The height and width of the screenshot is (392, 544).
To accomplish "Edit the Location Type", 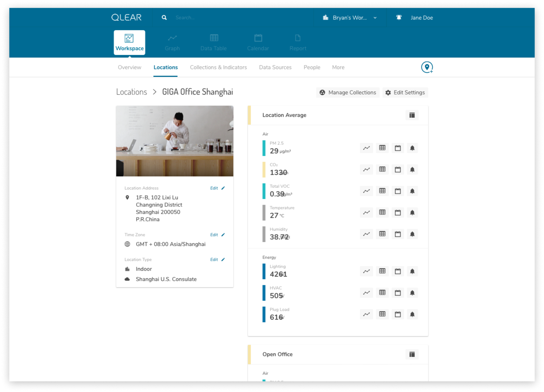I will (217, 260).
